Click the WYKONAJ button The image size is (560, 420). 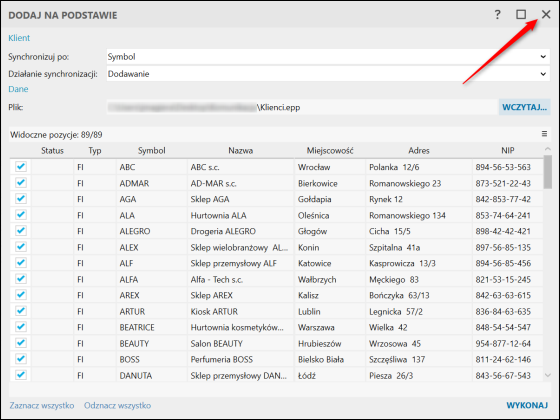click(527, 405)
